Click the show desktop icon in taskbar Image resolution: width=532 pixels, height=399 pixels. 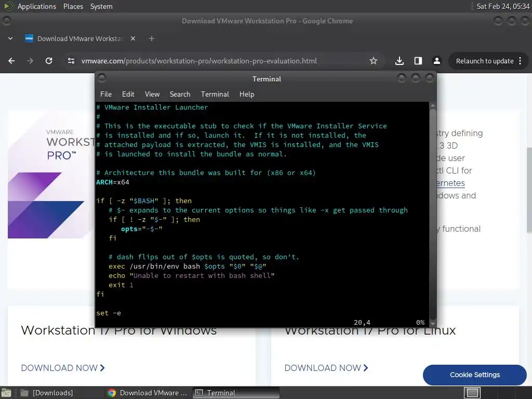pos(6,393)
